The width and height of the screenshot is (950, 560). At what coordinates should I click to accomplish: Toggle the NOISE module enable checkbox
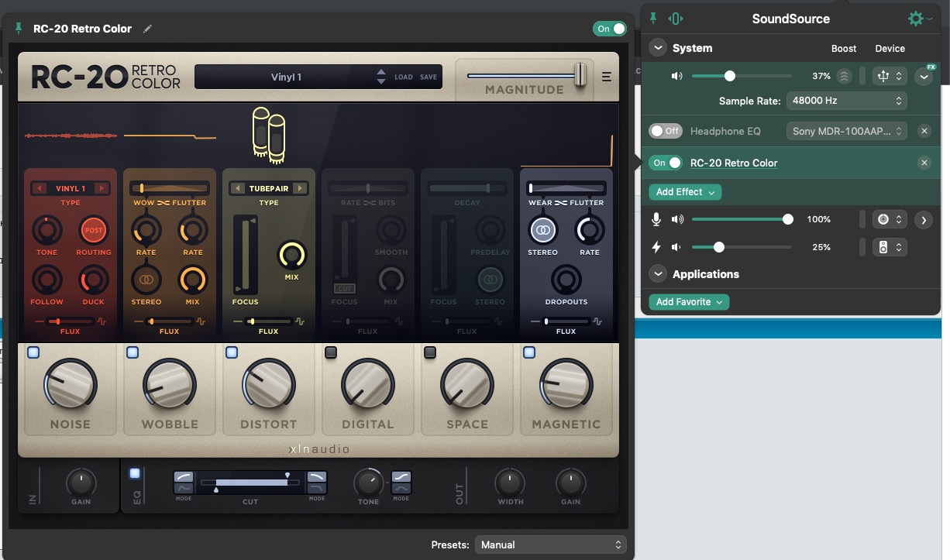click(x=33, y=352)
